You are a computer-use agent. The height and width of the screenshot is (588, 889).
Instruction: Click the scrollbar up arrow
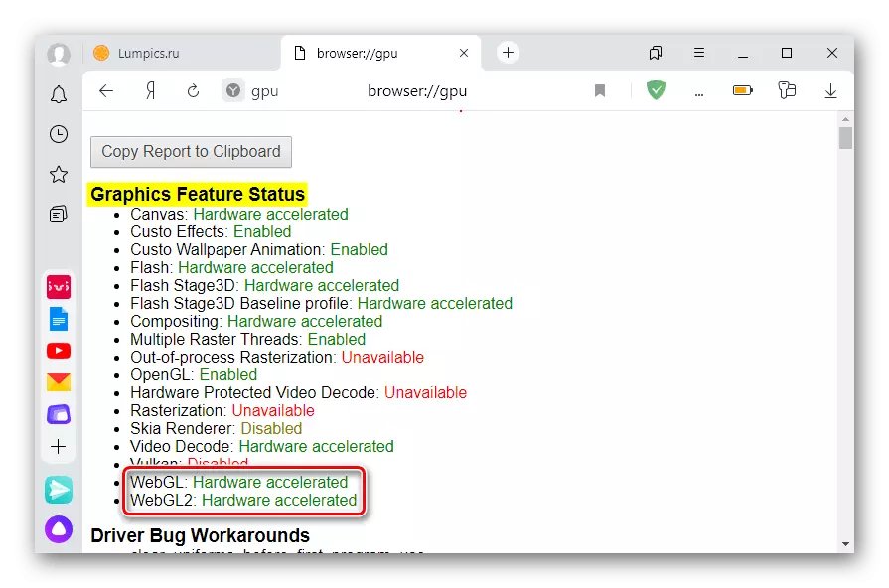[845, 119]
